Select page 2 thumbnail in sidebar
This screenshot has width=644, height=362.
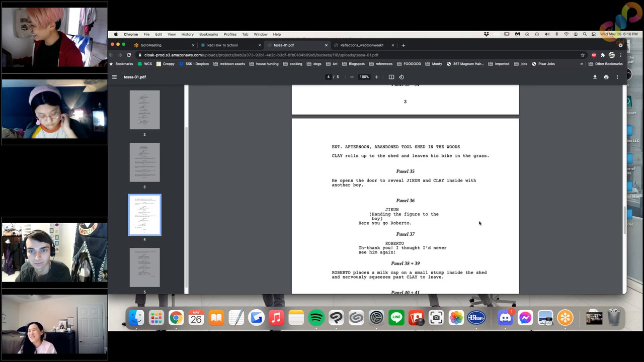(144, 110)
